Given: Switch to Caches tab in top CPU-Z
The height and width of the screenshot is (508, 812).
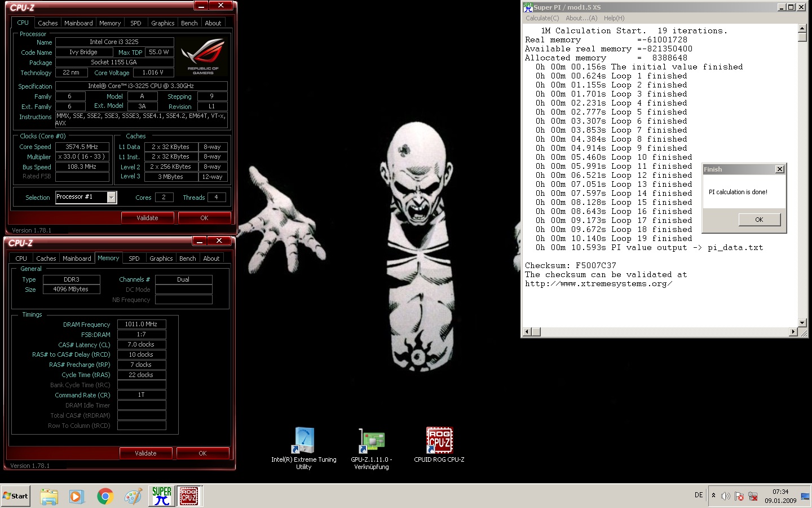Looking at the screenshot, I should pyautogui.click(x=48, y=23).
